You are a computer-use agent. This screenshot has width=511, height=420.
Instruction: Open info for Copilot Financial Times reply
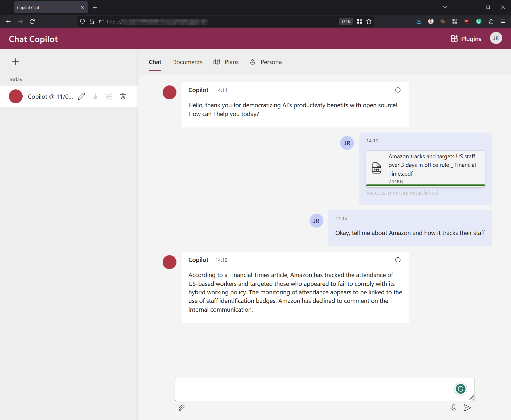(x=398, y=260)
